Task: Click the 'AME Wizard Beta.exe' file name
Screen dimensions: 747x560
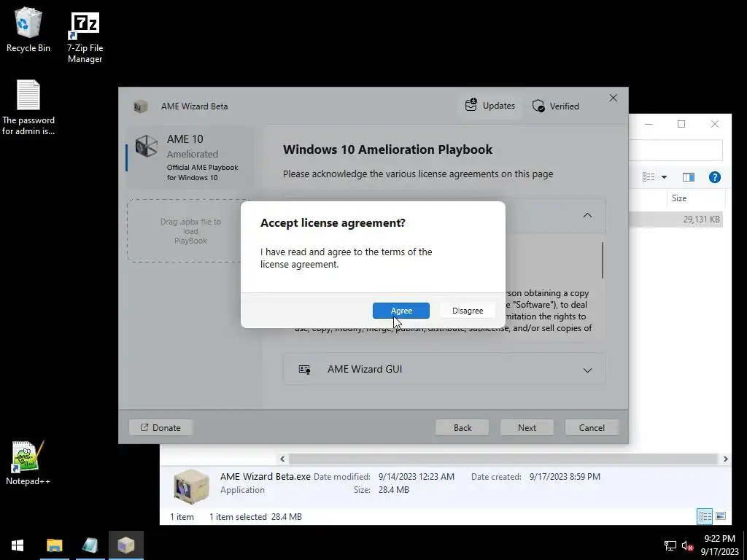Action: (266, 476)
